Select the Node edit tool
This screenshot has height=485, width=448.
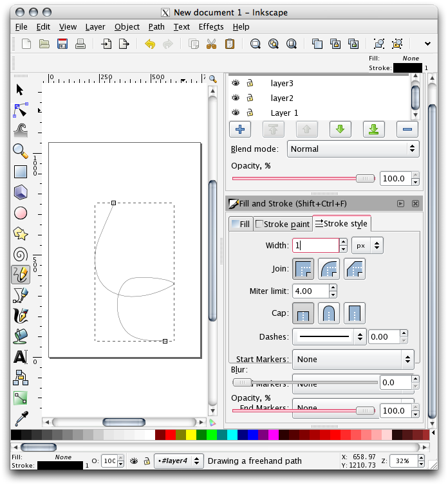point(21,110)
